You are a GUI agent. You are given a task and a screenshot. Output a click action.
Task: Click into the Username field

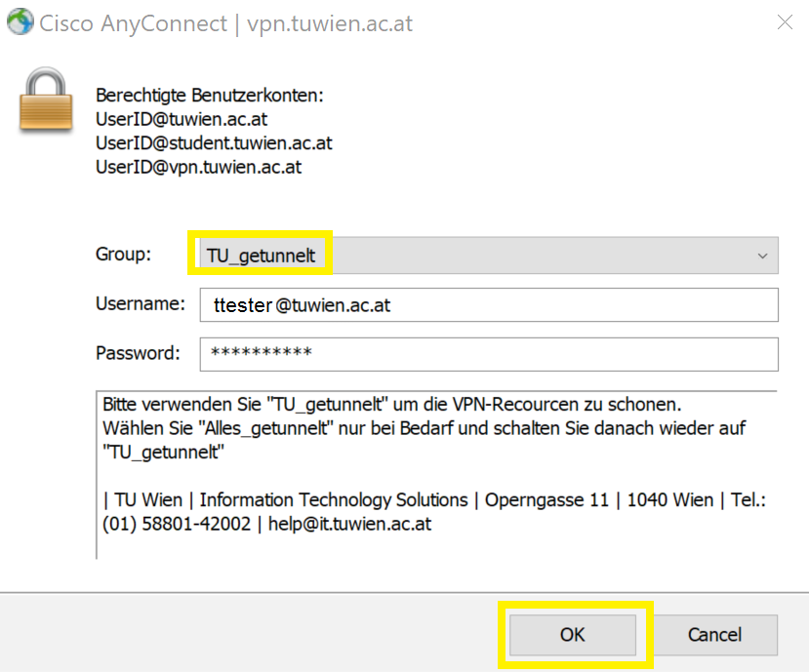pos(489,305)
